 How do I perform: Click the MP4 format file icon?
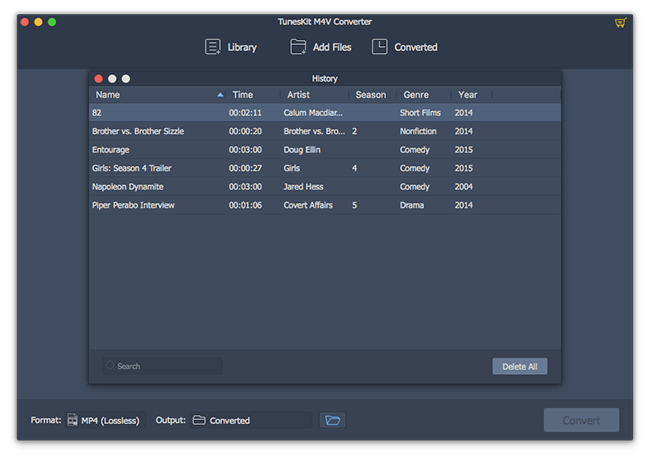73,420
